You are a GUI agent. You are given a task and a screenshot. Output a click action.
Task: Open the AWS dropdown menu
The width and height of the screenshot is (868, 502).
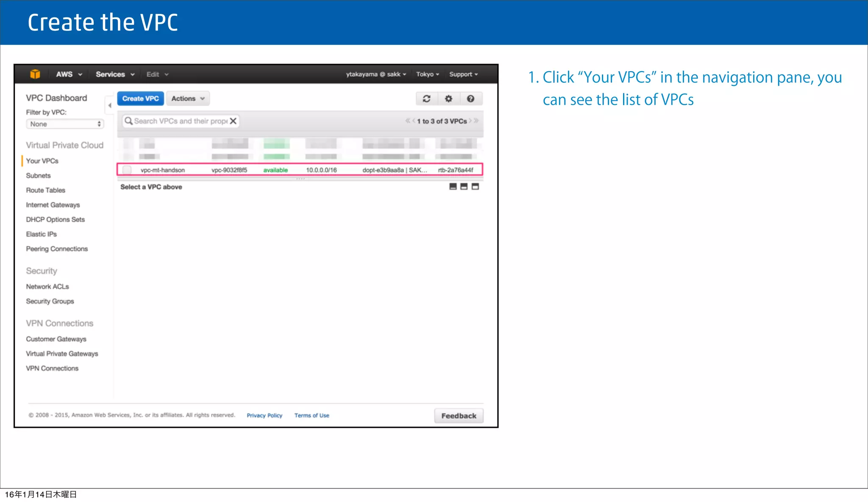69,74
